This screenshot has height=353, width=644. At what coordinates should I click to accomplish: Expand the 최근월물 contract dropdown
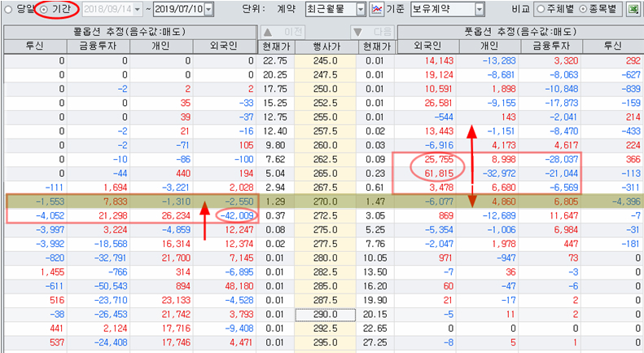point(358,10)
